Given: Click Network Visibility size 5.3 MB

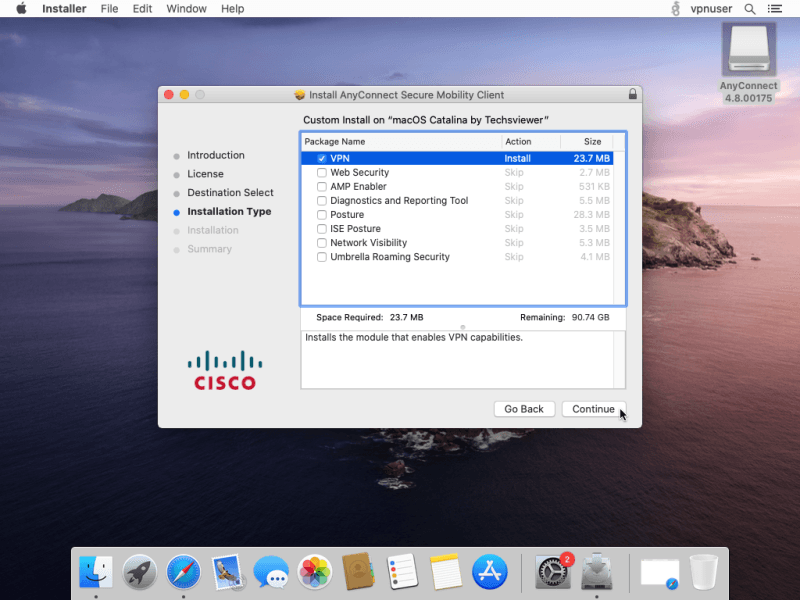Looking at the screenshot, I should point(594,243).
